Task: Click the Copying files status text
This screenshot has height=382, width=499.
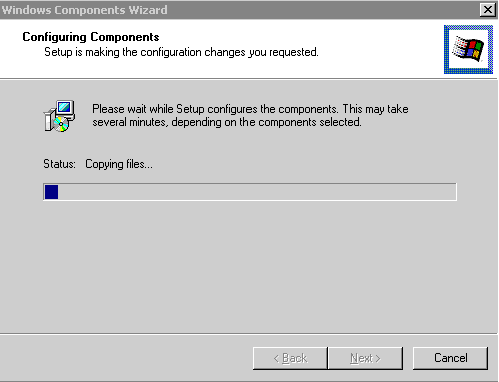Action: tap(119, 164)
